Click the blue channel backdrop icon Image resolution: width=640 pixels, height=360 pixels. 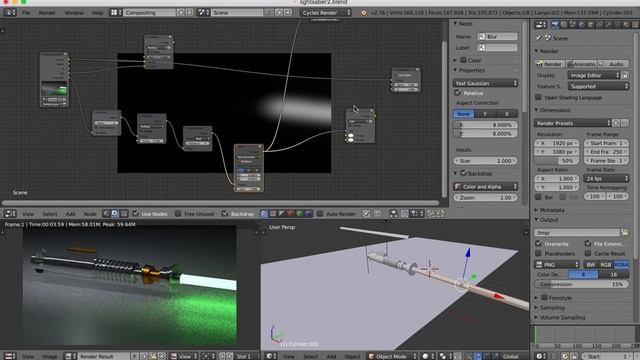309,213
